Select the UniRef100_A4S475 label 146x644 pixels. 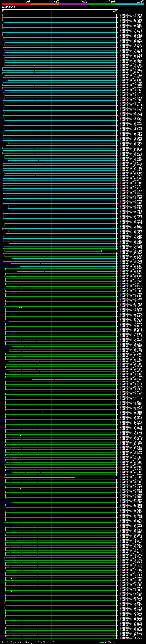tap(131, 30)
